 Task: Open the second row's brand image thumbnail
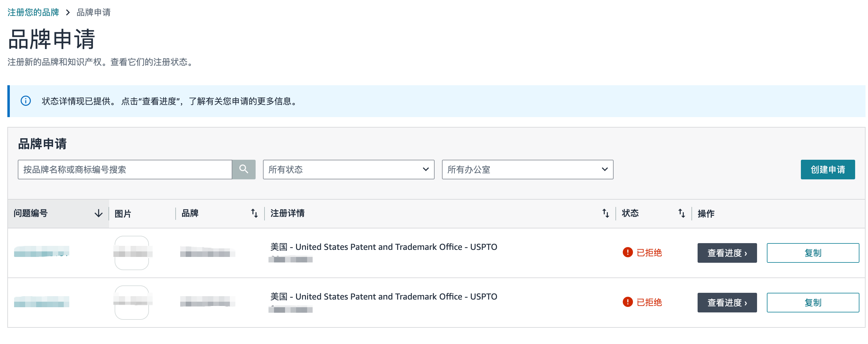click(132, 302)
